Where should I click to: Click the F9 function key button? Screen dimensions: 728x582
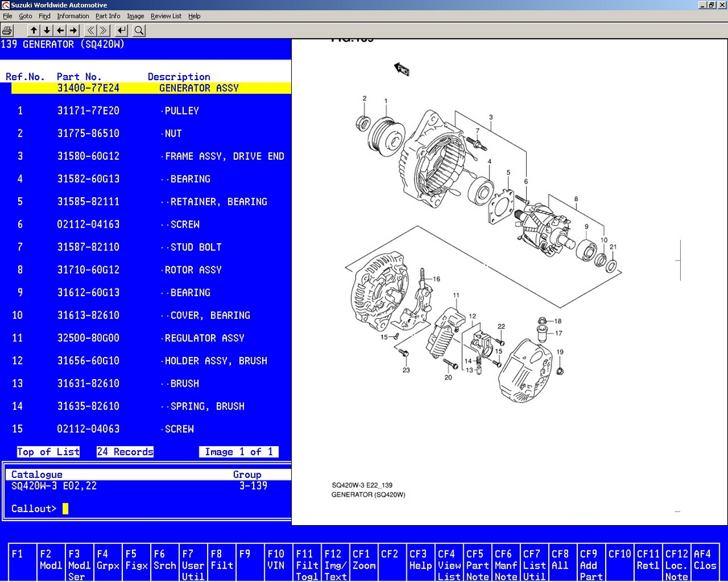250,563
